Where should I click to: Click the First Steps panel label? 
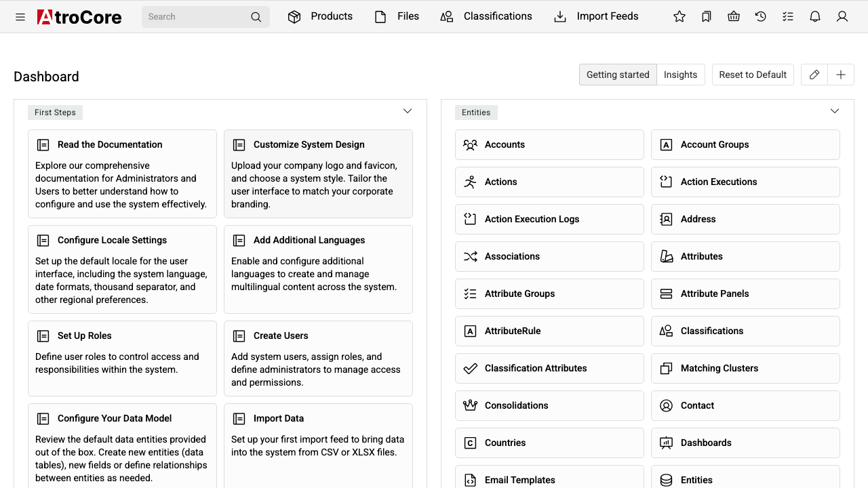[x=55, y=113]
